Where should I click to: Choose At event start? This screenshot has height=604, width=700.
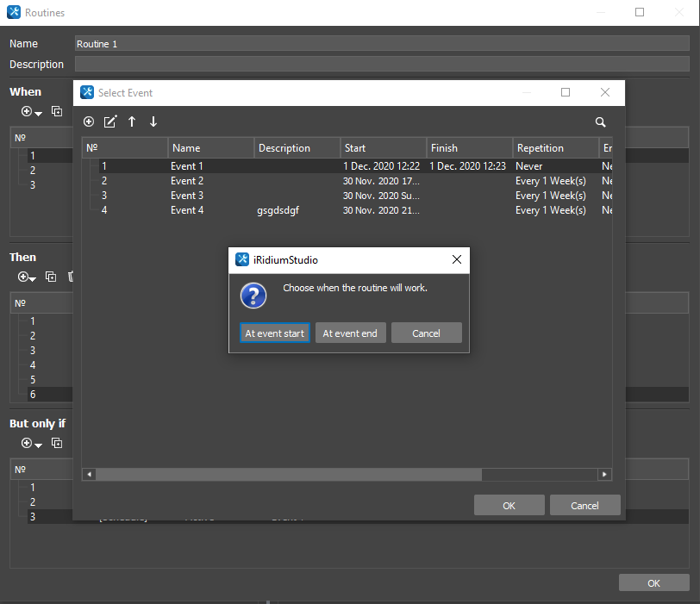pos(274,333)
